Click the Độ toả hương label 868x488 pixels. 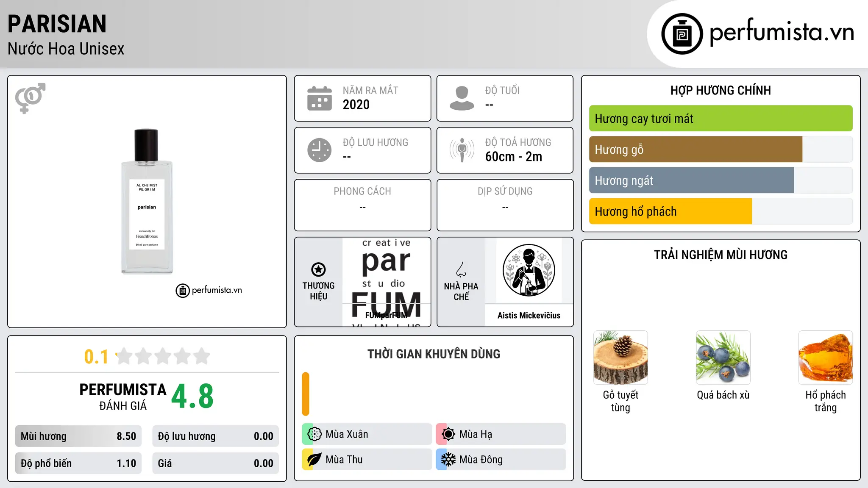pos(518,142)
